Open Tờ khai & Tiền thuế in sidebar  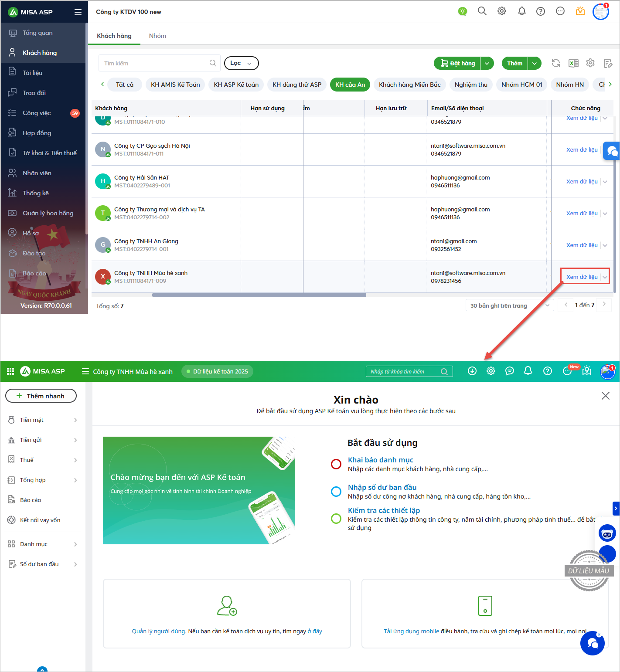pos(44,153)
